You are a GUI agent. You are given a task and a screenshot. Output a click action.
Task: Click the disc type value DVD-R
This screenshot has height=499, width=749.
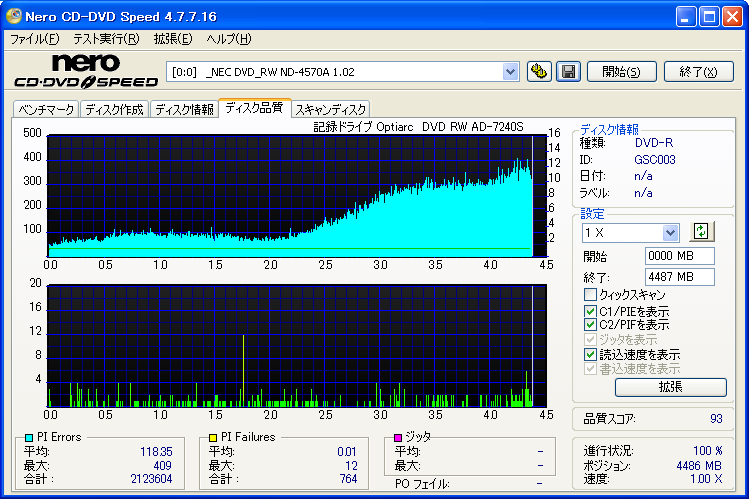(654, 143)
